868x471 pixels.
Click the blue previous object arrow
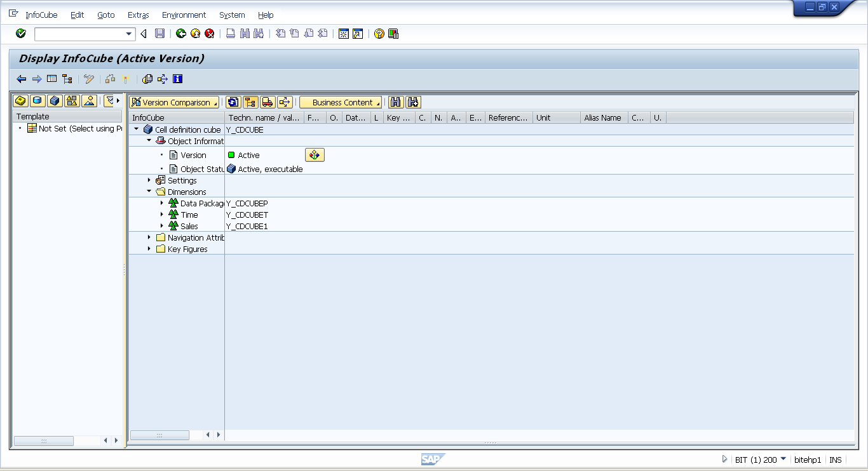22,79
